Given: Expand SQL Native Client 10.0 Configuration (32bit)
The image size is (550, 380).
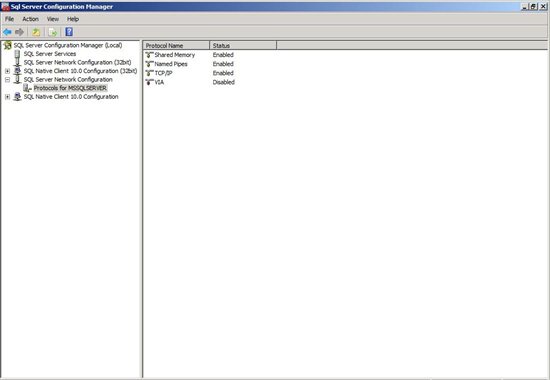Looking at the screenshot, I should (x=7, y=71).
